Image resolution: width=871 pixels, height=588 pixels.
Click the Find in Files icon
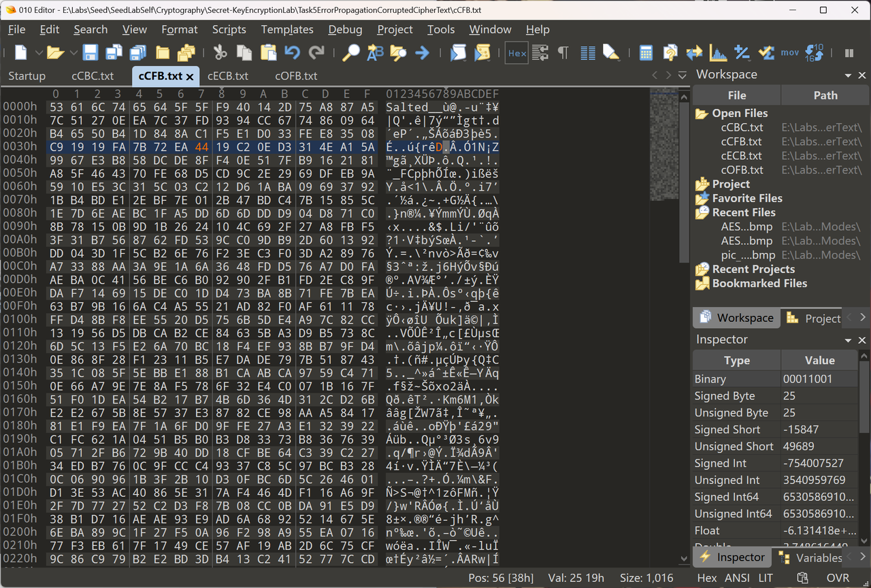tap(398, 52)
